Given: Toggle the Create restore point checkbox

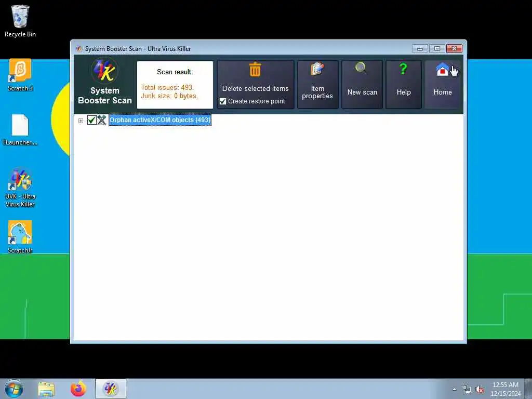Looking at the screenshot, I should pyautogui.click(x=223, y=101).
